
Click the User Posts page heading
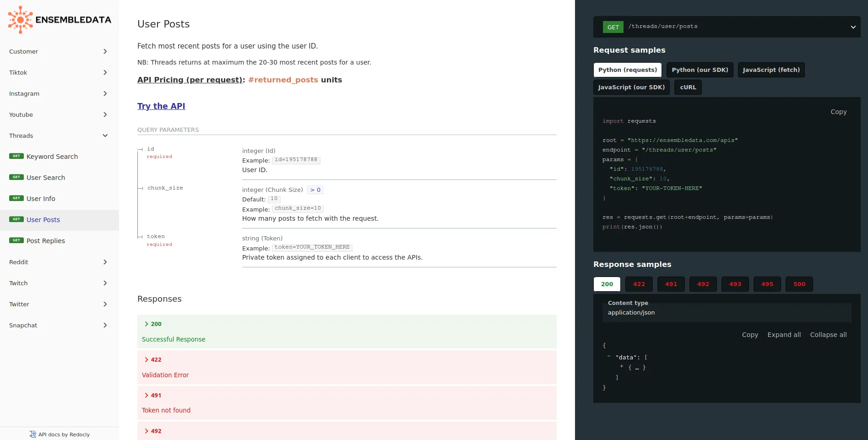click(x=163, y=24)
